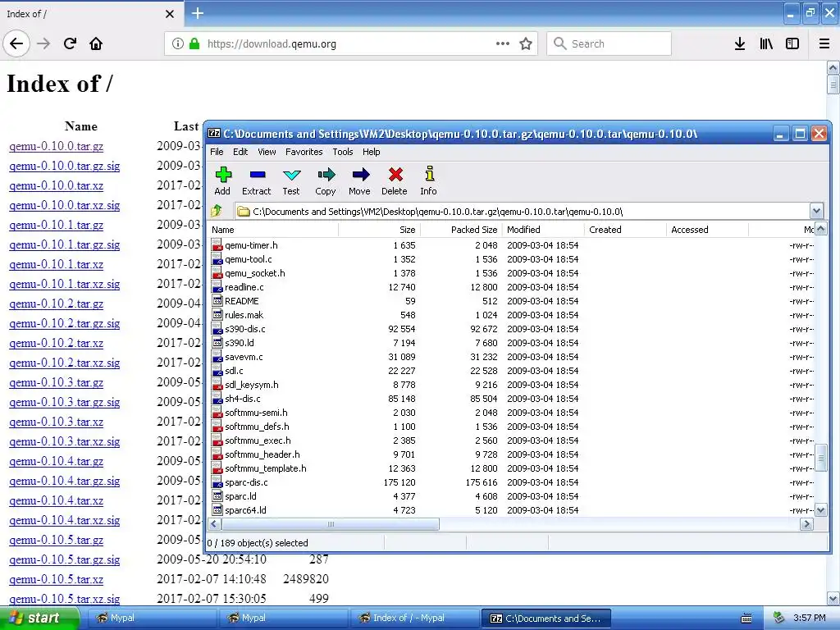Select the readline.c file row

pos(512,287)
